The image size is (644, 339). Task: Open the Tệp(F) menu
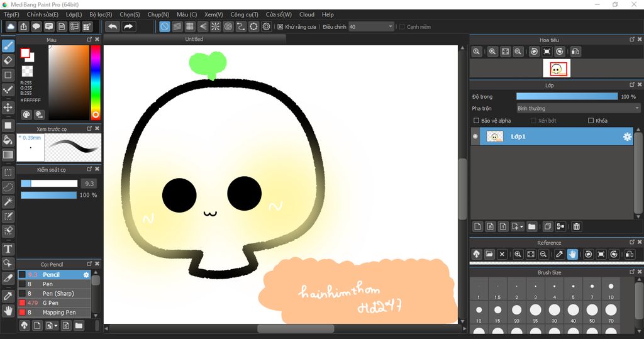[x=11, y=14]
